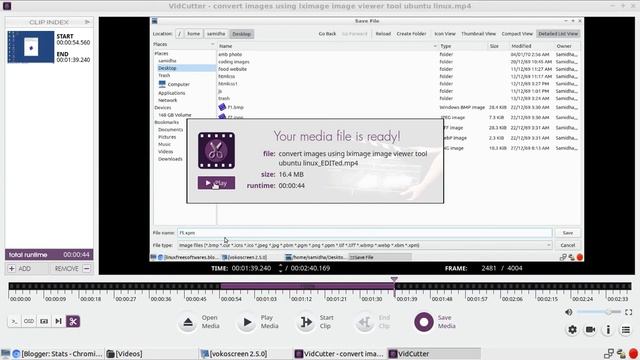
Task: Click the Save Media circle icon
Action: pos(424,322)
